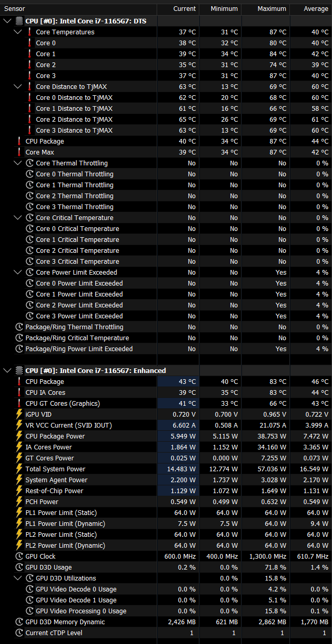Collapse the CPU [#0] DTS sensor group
Screen dimensions: 332x644
pos(7,21)
